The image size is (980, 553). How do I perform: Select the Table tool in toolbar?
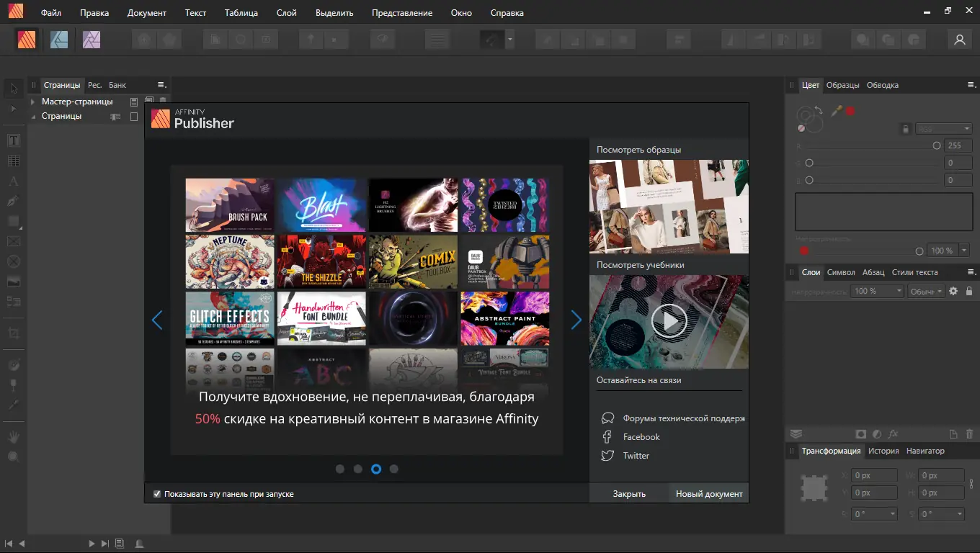pyautogui.click(x=14, y=161)
